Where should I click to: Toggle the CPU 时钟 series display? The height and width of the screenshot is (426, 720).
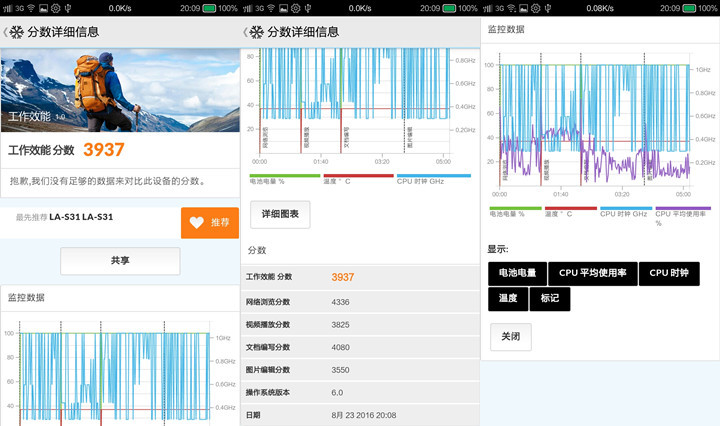tap(671, 273)
